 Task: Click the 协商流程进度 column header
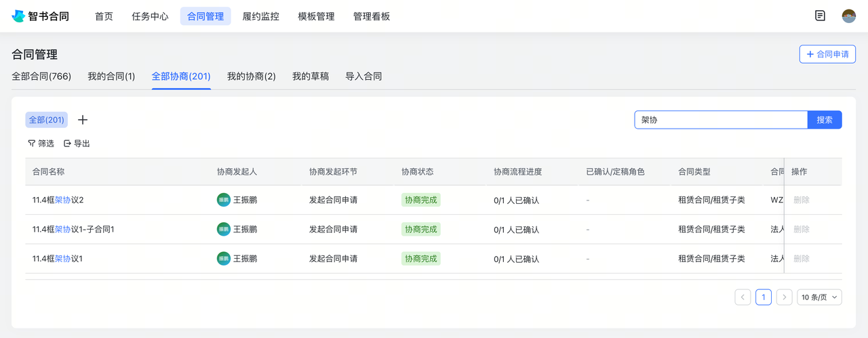tap(518, 171)
